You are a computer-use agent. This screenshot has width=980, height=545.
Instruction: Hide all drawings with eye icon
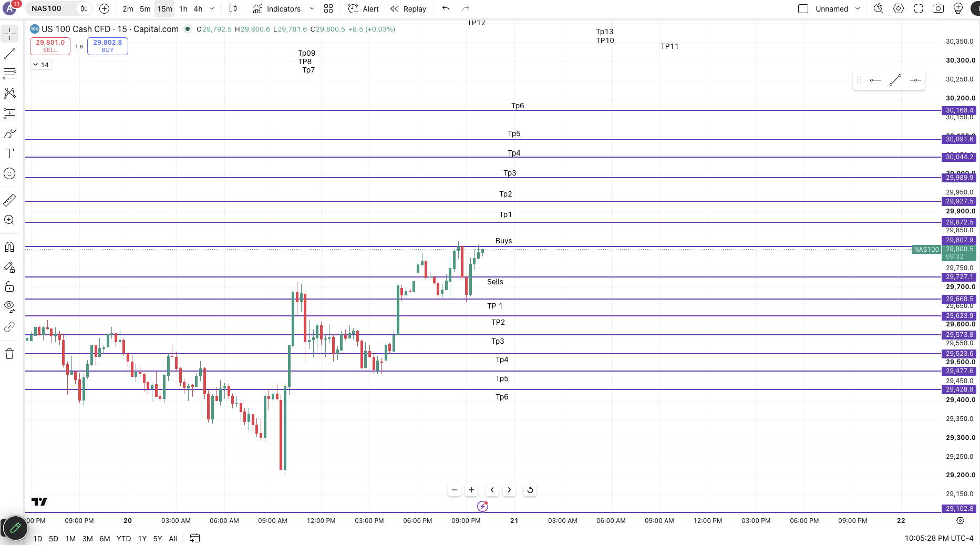pos(9,307)
